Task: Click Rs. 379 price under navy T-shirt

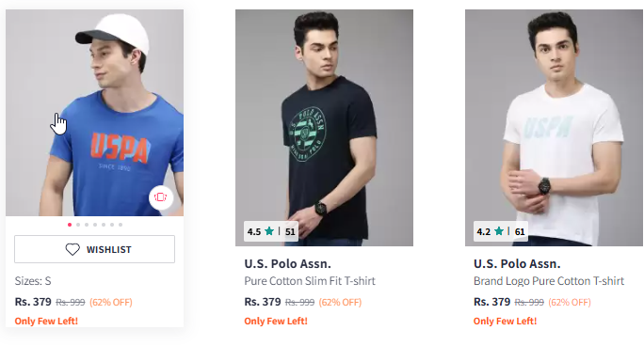Action: [x=263, y=302]
